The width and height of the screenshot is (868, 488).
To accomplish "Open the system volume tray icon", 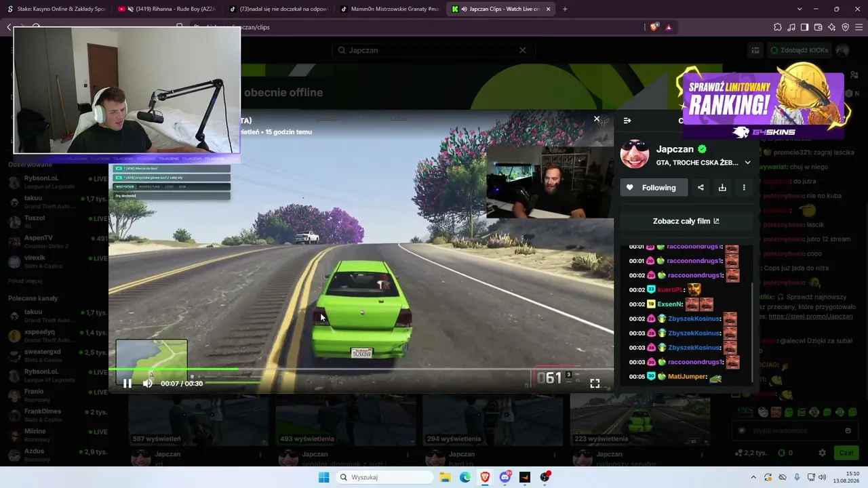I will [822, 477].
